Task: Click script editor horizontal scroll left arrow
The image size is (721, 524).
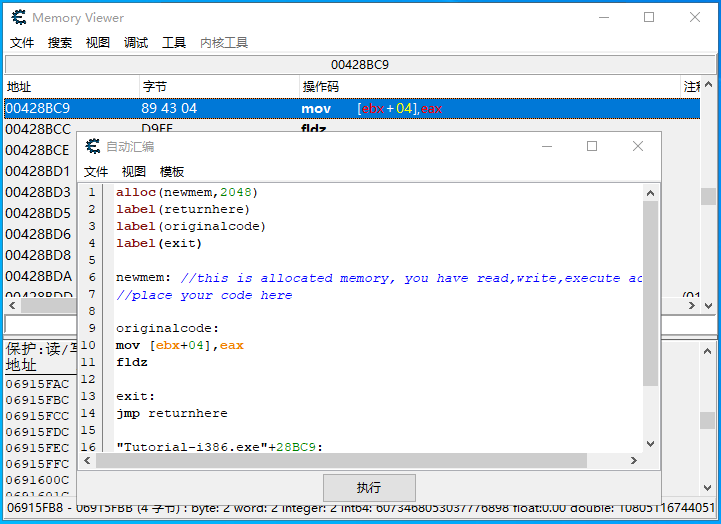Action: (87, 460)
